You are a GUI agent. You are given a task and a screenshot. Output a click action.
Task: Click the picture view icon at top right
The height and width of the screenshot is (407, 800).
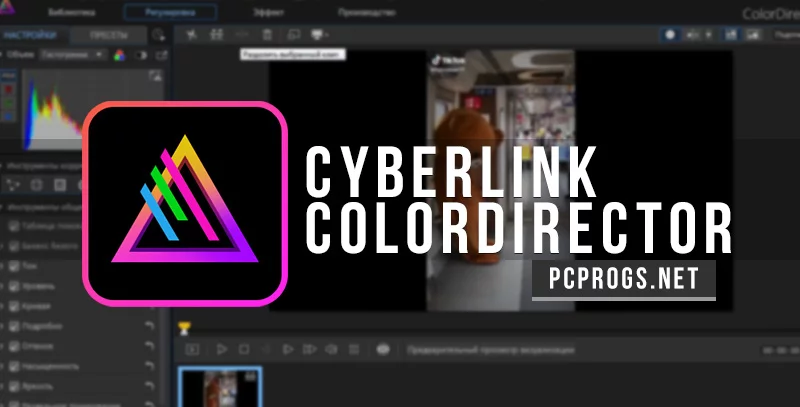pos(752,35)
